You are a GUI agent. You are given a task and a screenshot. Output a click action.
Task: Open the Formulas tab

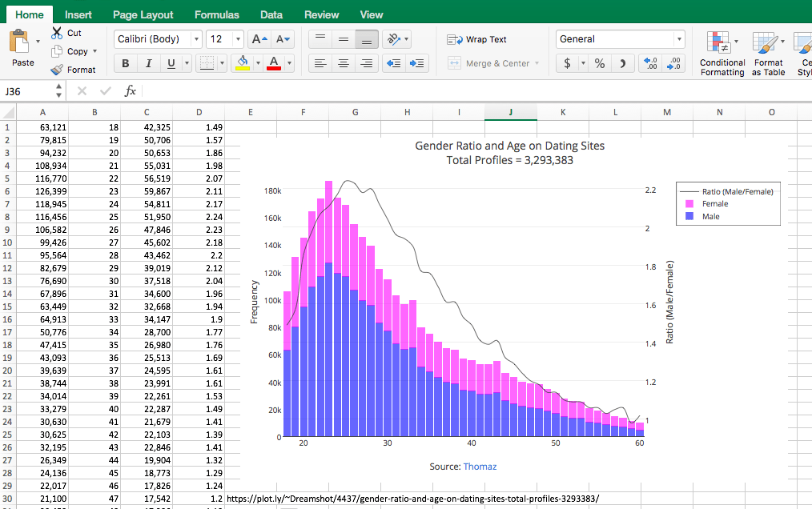point(216,14)
